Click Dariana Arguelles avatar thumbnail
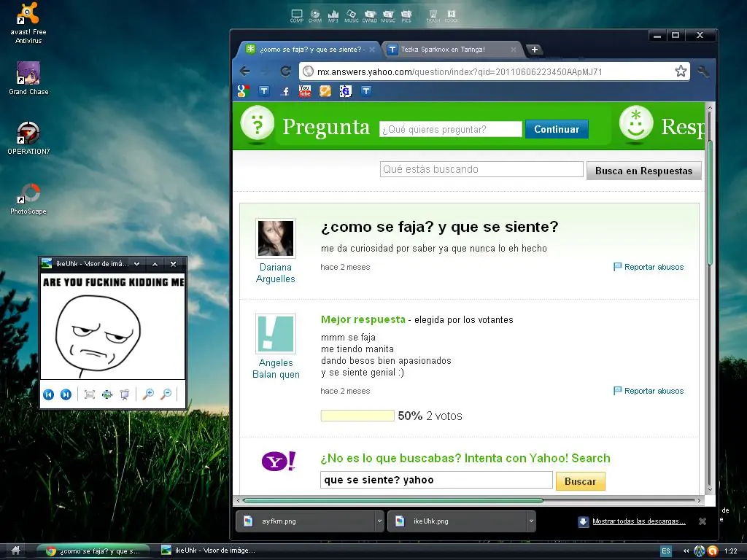 pos(275,238)
